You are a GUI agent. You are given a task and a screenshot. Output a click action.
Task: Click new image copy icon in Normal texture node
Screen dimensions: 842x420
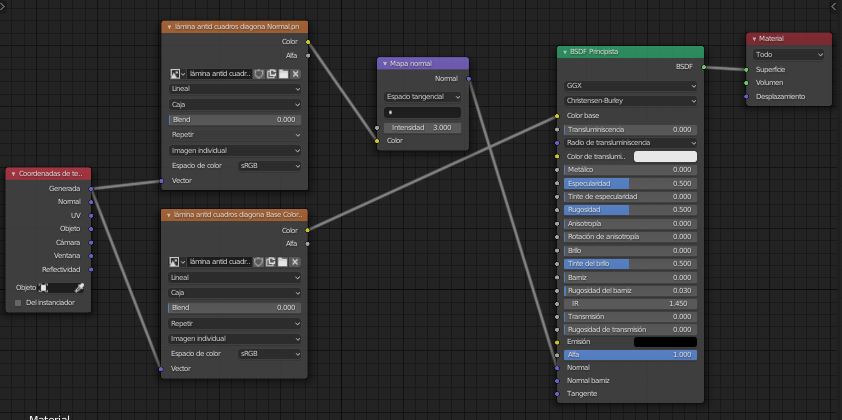click(x=271, y=74)
